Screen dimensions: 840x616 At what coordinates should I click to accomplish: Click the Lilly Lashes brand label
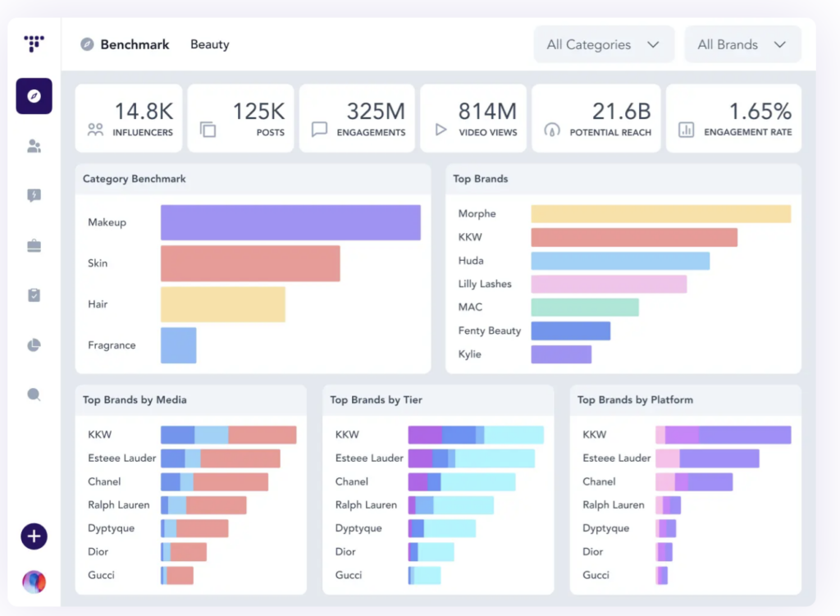pos(485,284)
